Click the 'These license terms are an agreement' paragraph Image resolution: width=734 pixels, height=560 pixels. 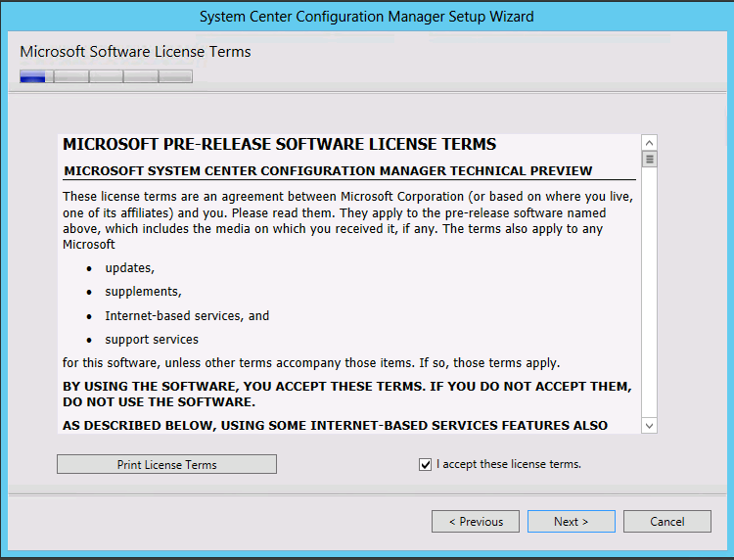[347, 220]
